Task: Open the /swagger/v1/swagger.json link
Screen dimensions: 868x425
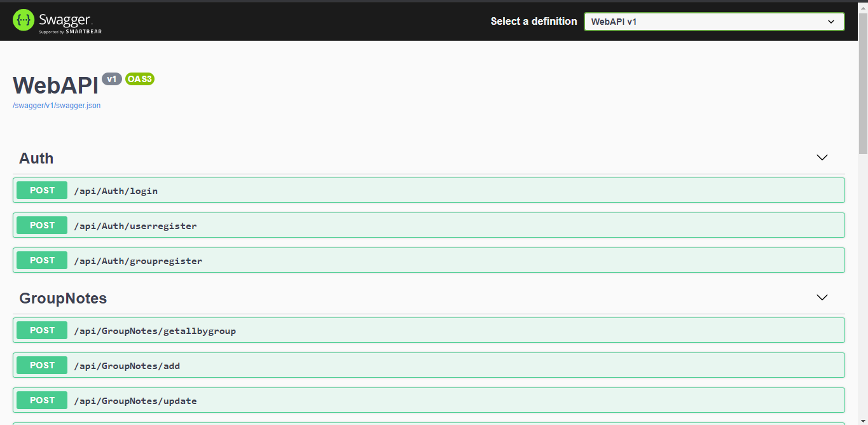Action: [56, 105]
